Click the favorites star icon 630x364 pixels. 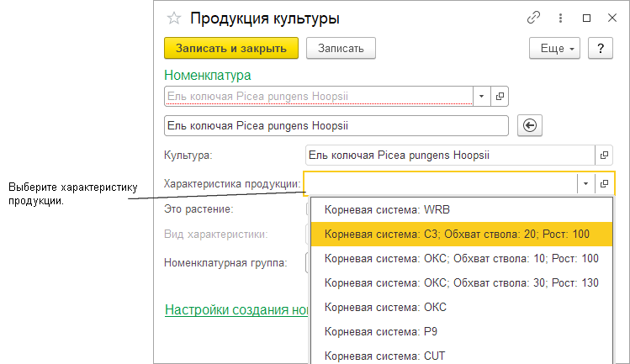click(174, 18)
